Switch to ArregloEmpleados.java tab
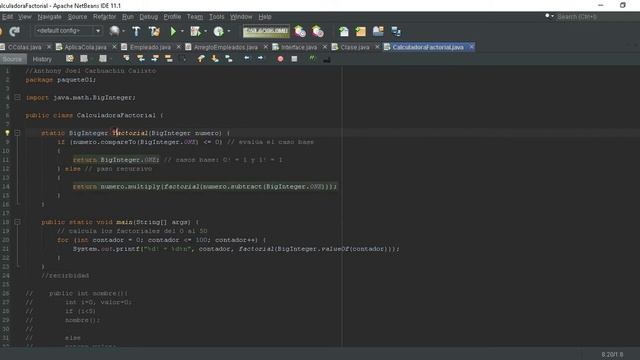Viewport: 640px width, 360px height. [225, 47]
